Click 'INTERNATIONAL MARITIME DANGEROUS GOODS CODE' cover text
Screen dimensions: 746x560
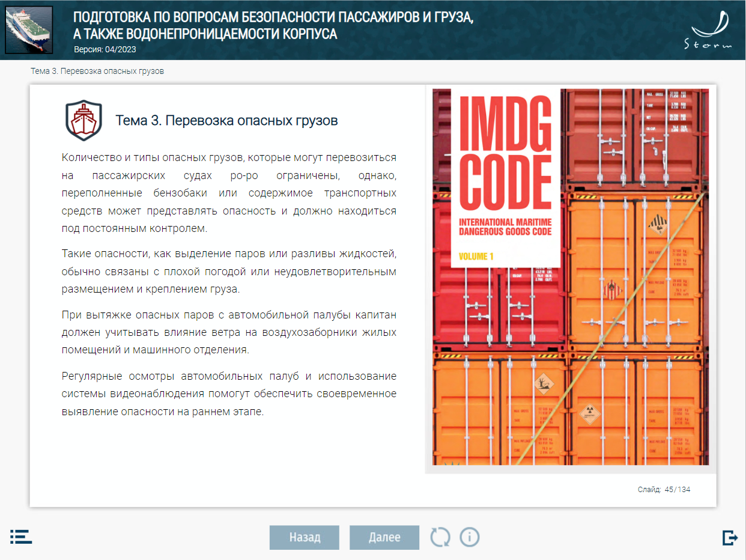tap(505, 227)
